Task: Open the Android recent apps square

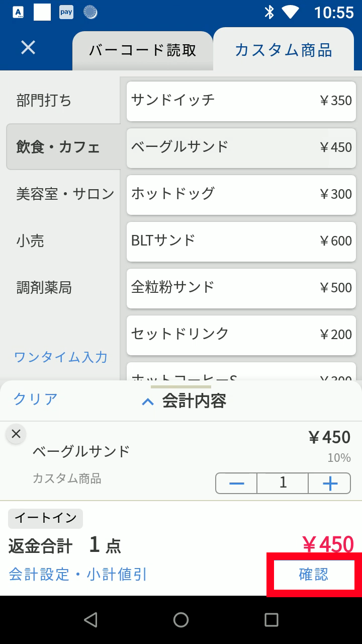Action: coord(271,620)
